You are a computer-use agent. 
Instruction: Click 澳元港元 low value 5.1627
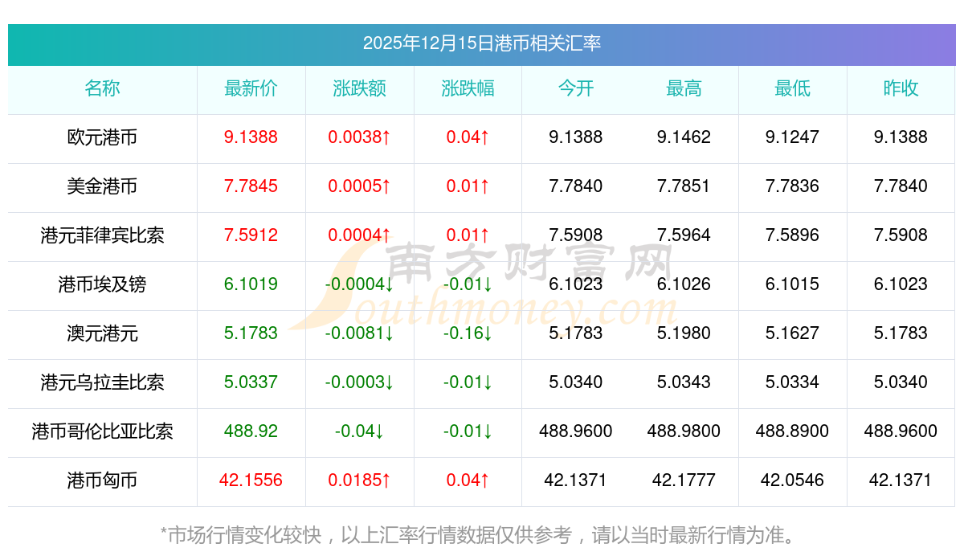click(x=792, y=333)
